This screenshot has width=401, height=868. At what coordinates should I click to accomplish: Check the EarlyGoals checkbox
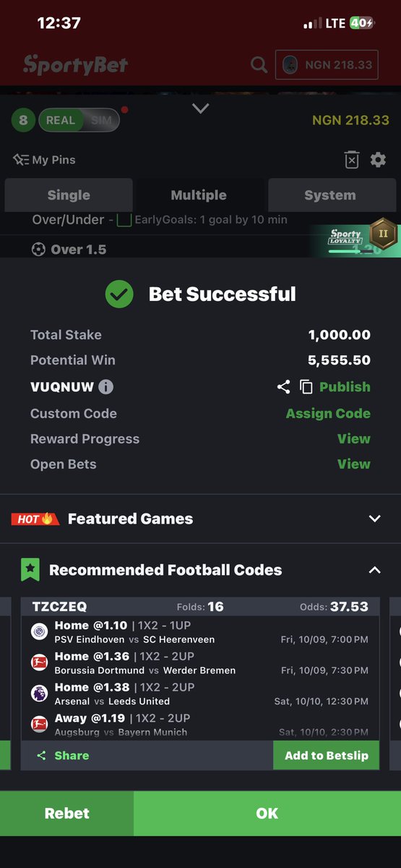point(124,219)
